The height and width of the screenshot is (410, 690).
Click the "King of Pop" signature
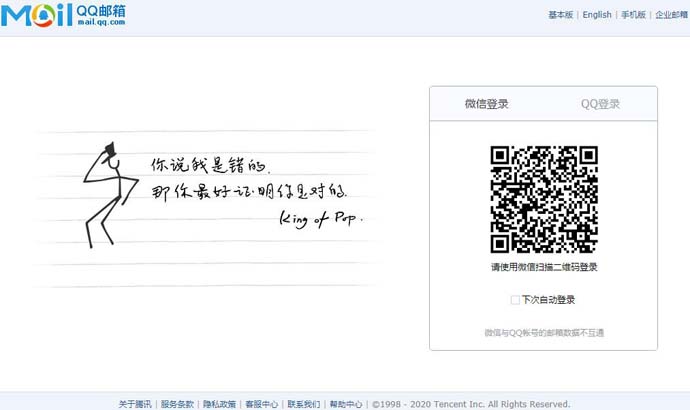point(322,217)
